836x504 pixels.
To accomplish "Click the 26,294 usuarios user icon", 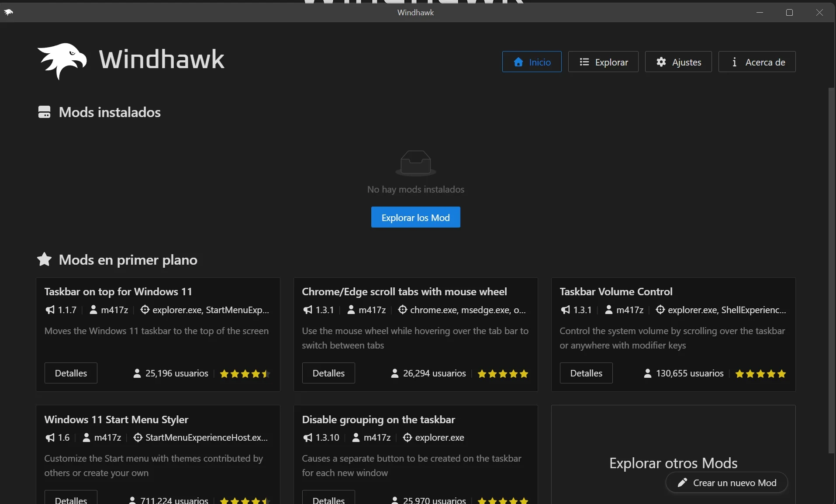I will click(x=395, y=373).
